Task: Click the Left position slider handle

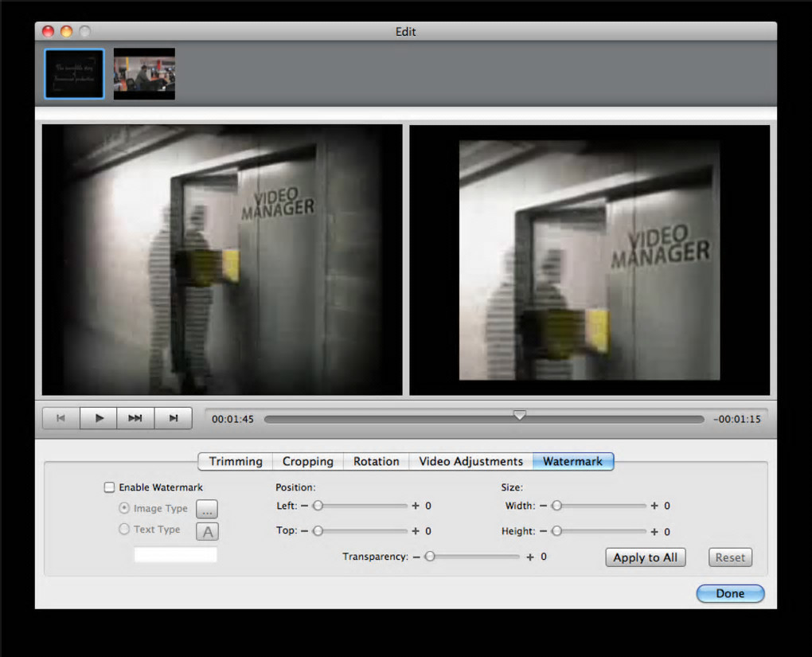Action: pos(318,505)
